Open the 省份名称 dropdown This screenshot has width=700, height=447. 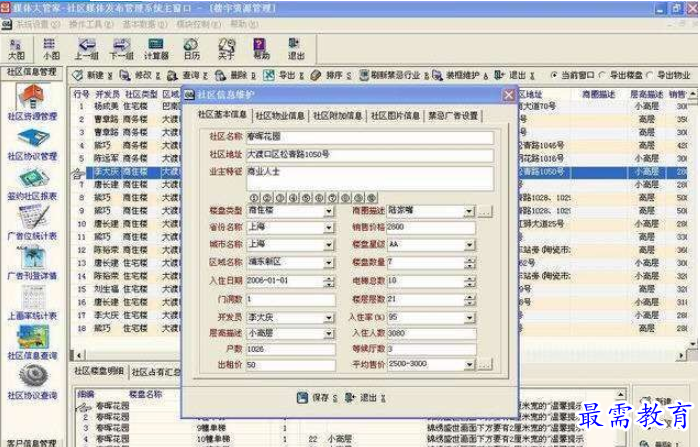pos(329,228)
